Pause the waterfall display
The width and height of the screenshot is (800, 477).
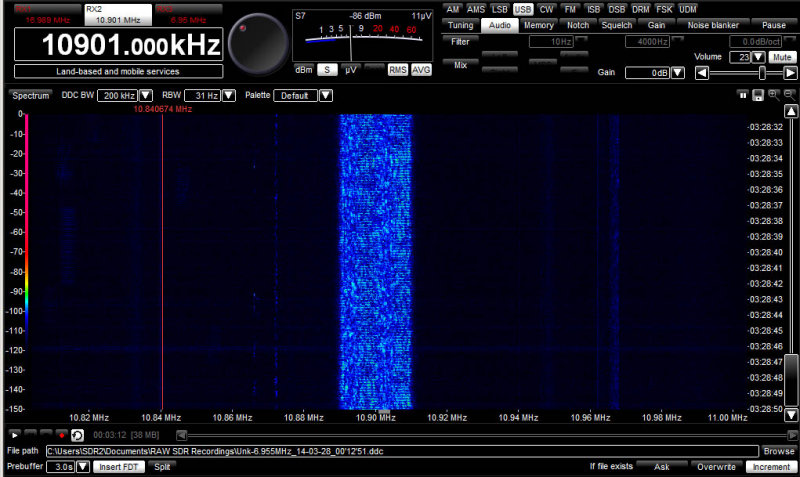(742, 95)
